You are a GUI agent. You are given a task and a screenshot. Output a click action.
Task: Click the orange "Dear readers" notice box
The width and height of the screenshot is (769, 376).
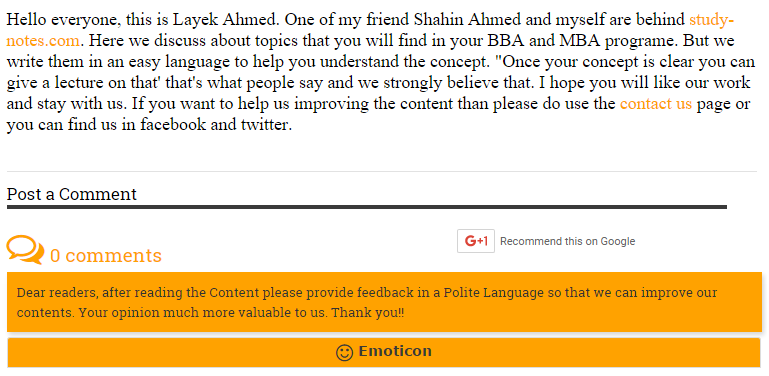(384, 302)
